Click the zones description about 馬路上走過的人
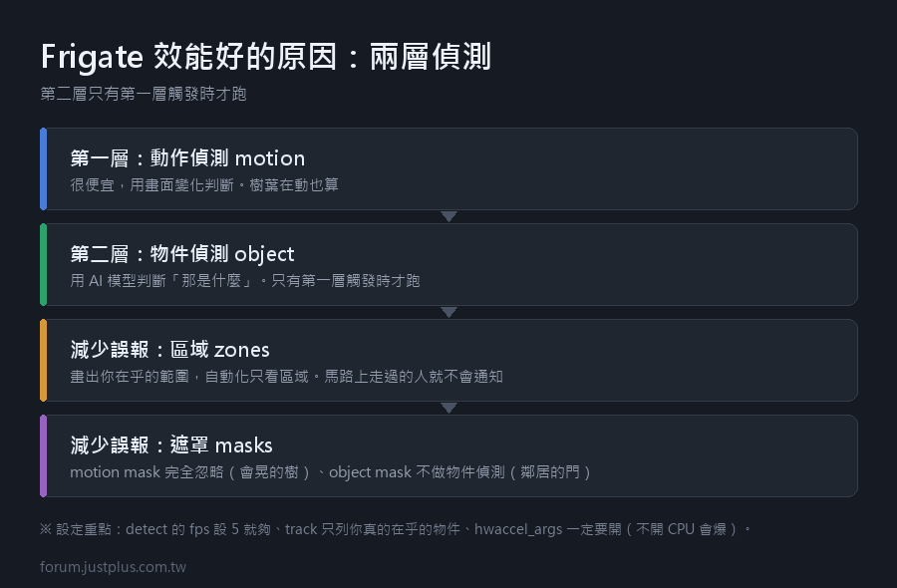This screenshot has width=897, height=588. pos(286,377)
